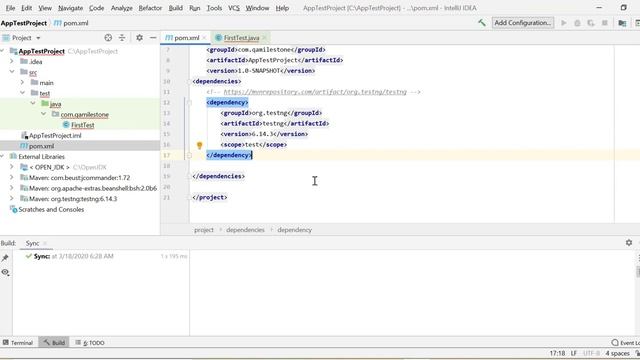Click fold marker beside dependency opening tag
Image resolution: width=640 pixels, height=360 pixels.
click(x=189, y=102)
